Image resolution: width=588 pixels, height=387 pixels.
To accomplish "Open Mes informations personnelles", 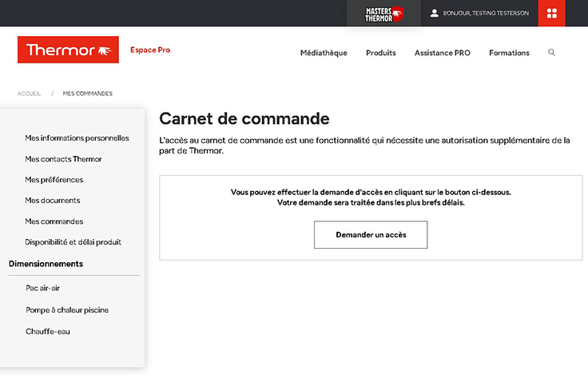I will 77,138.
